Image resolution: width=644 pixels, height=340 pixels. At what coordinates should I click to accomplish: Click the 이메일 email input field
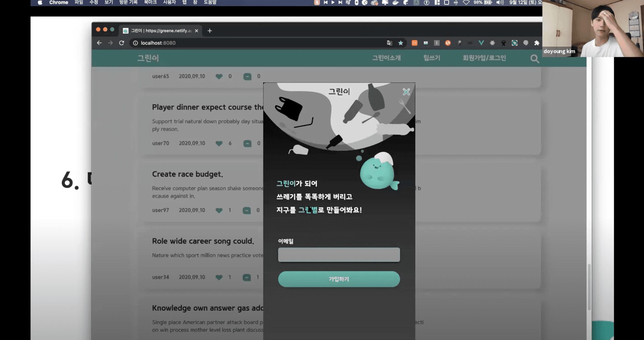pos(339,254)
